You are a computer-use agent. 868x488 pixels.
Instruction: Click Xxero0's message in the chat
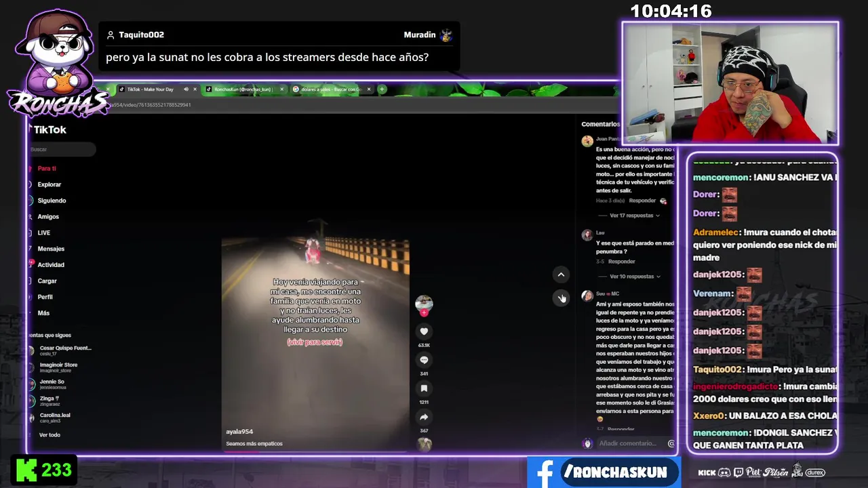click(765, 415)
